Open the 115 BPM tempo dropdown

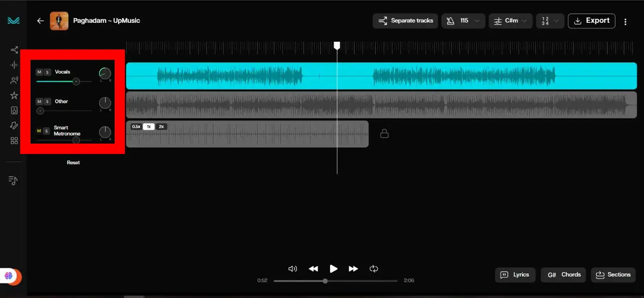463,21
